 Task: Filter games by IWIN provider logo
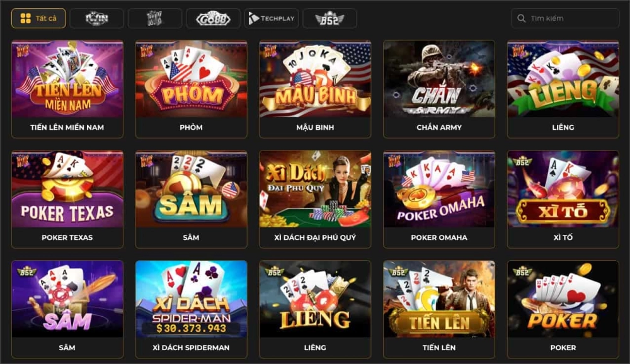pos(97,18)
